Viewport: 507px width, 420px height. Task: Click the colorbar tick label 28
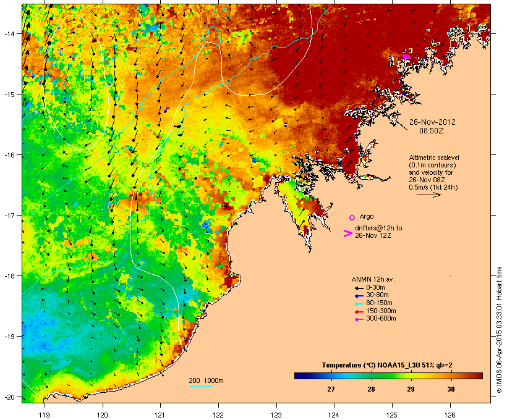coord(371,389)
